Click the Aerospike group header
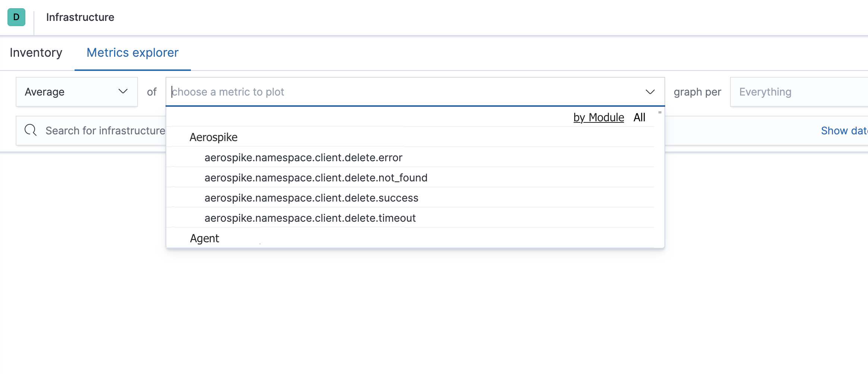Screen dimensions: 868x374 (x=214, y=137)
